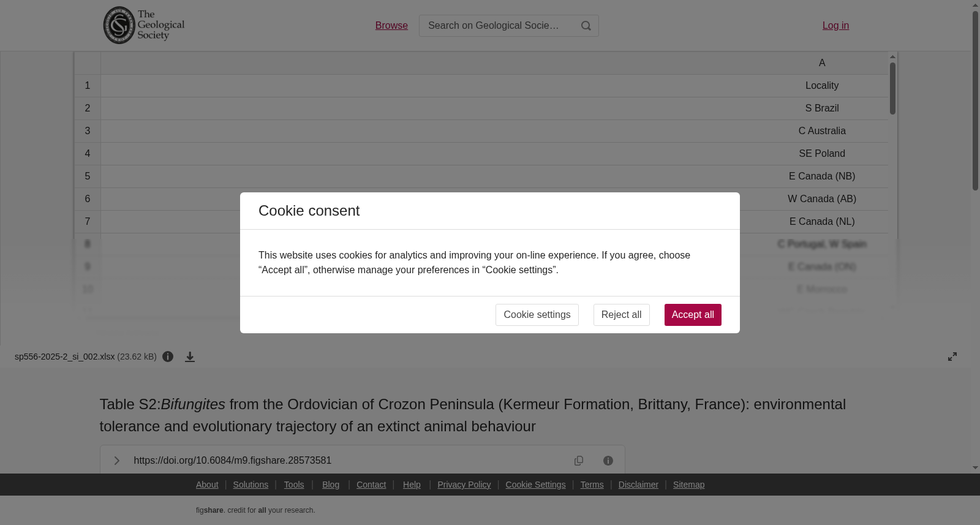Viewport: 980px width, 525px height.
Task: Open Cookie settings in the dialog
Action: tap(537, 315)
